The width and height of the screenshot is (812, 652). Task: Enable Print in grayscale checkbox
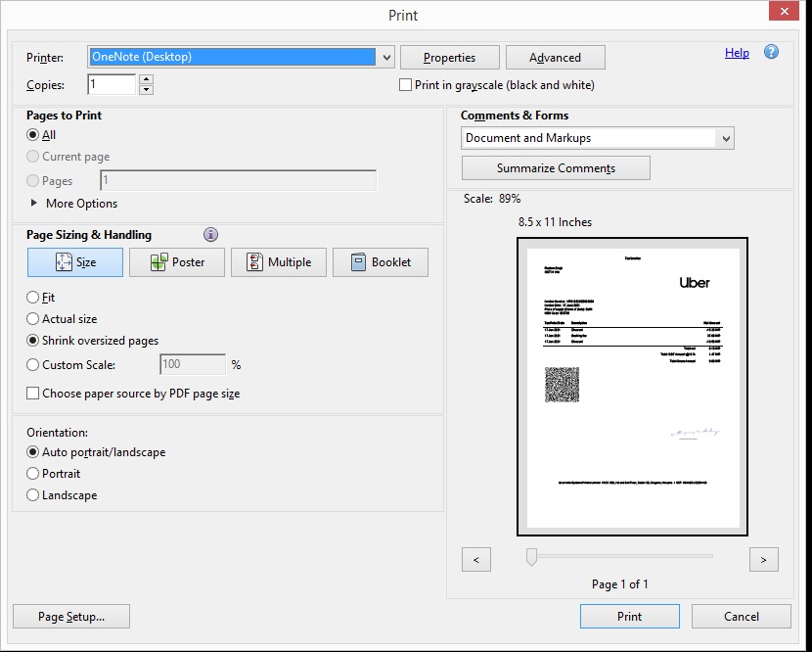coord(405,85)
